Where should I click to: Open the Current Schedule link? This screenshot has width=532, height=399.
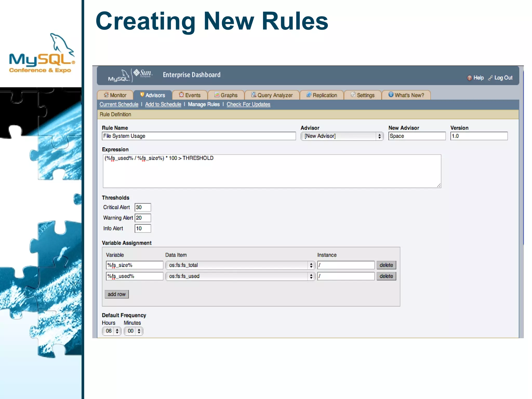coord(119,104)
